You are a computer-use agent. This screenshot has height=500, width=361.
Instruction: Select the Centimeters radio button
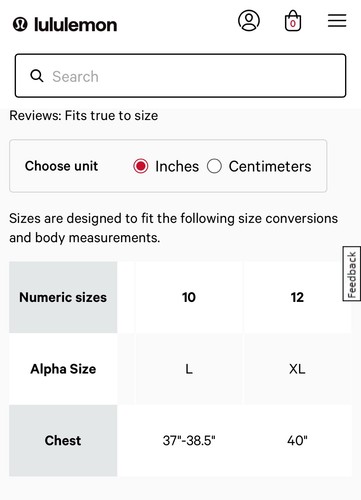(214, 166)
